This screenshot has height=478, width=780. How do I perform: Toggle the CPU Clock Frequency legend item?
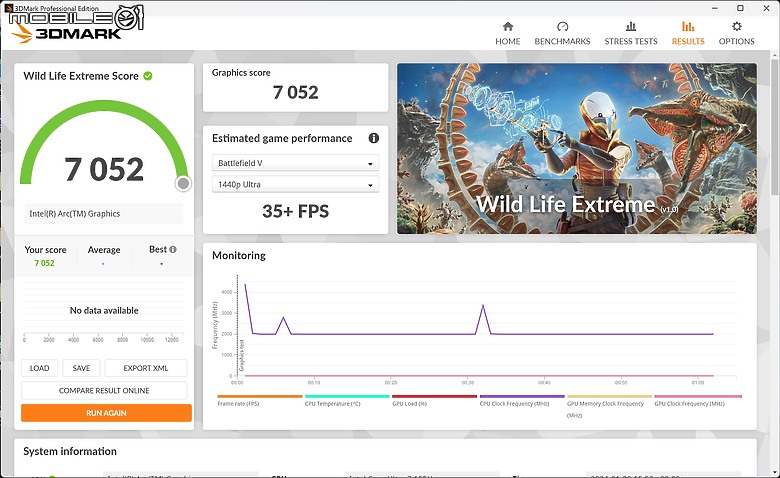click(x=522, y=400)
